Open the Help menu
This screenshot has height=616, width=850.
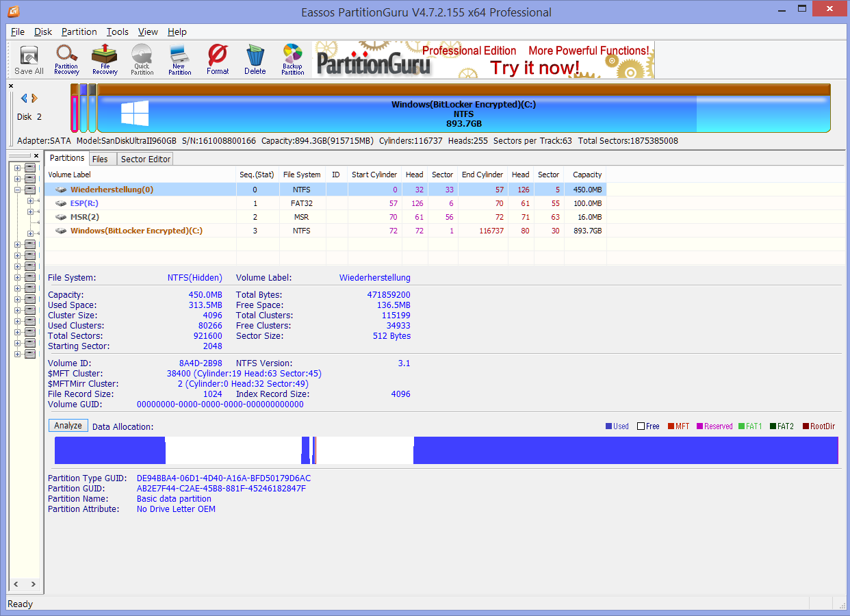pyautogui.click(x=177, y=31)
